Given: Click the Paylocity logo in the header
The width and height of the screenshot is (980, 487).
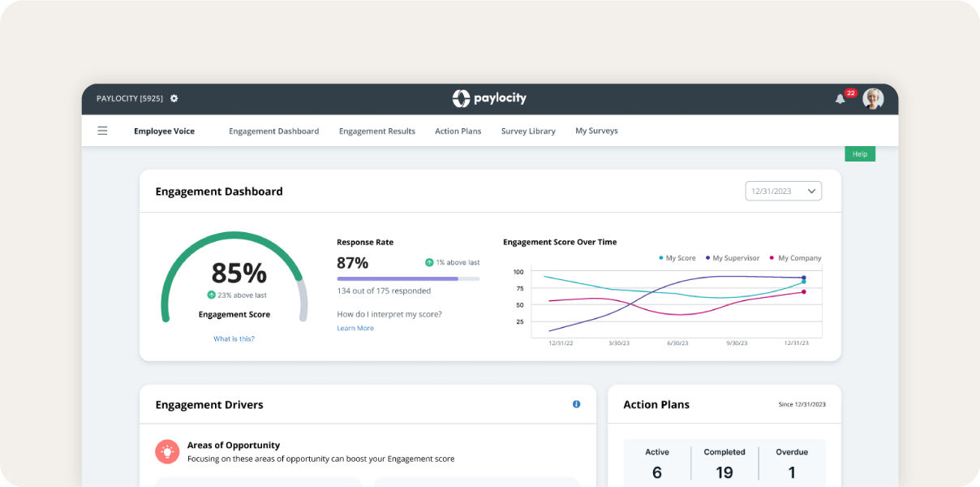Looking at the screenshot, I should pyautogui.click(x=490, y=97).
